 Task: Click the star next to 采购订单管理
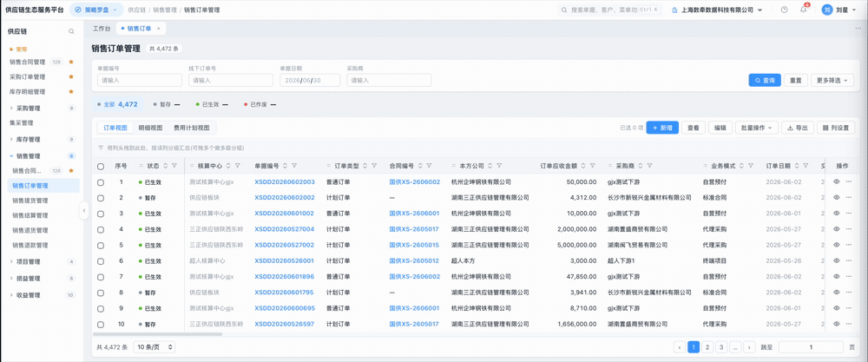point(71,77)
